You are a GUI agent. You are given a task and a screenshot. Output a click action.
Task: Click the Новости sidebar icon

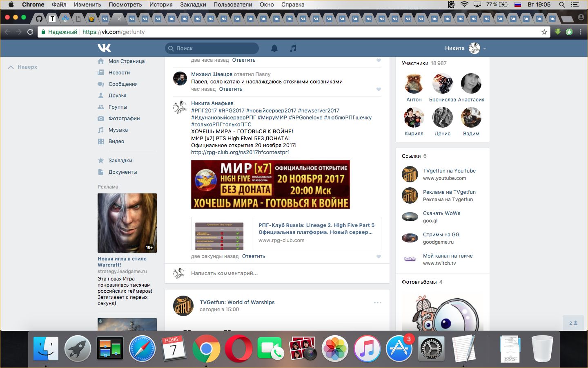coord(101,72)
